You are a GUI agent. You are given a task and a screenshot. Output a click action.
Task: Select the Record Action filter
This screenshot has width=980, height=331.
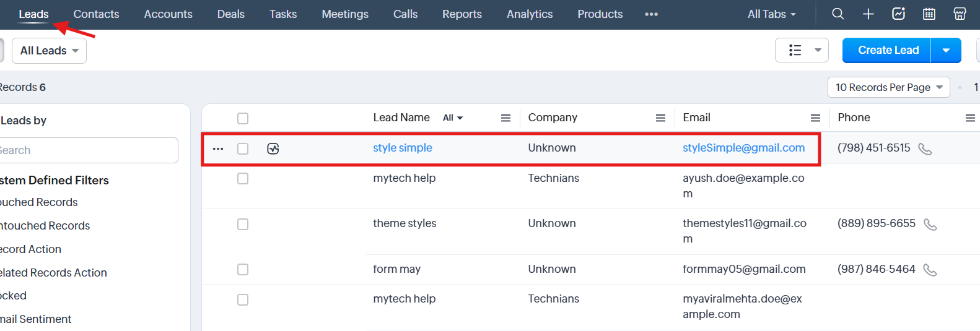click(x=31, y=249)
